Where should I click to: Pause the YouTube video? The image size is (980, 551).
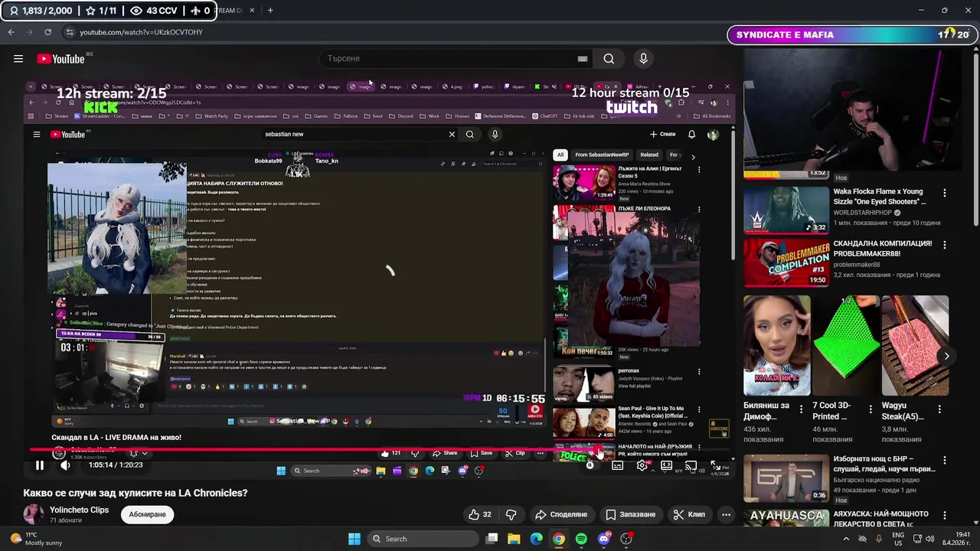click(39, 465)
